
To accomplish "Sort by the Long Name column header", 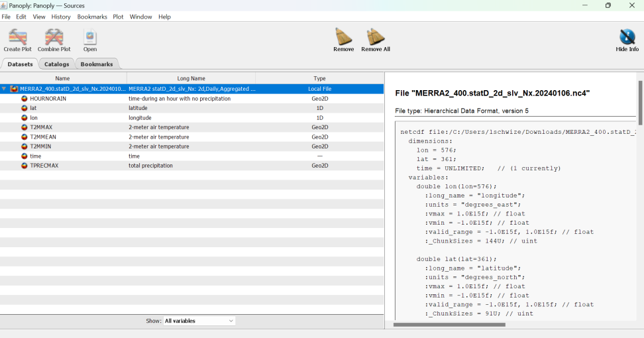I will (x=191, y=78).
